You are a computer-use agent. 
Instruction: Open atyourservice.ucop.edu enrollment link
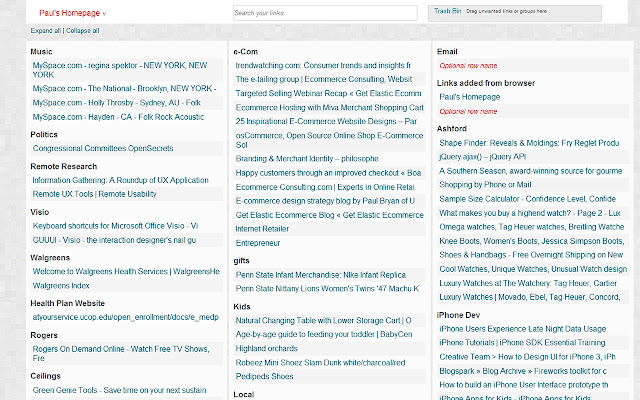(x=126, y=317)
